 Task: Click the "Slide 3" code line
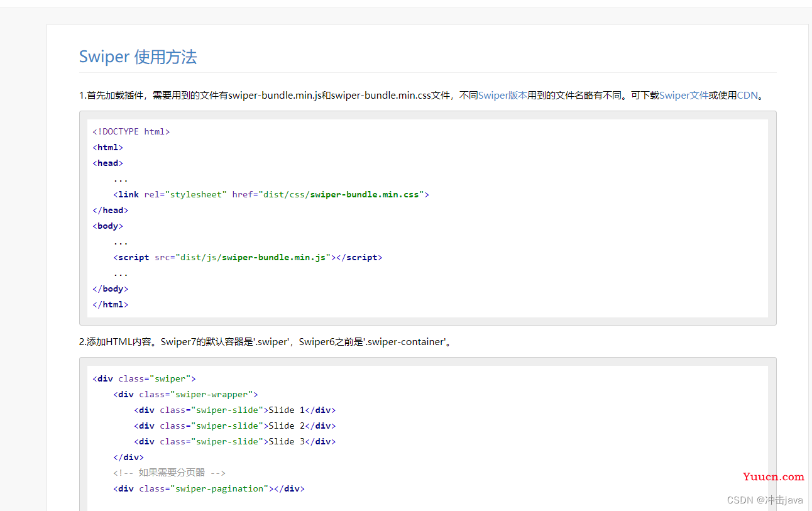click(235, 441)
